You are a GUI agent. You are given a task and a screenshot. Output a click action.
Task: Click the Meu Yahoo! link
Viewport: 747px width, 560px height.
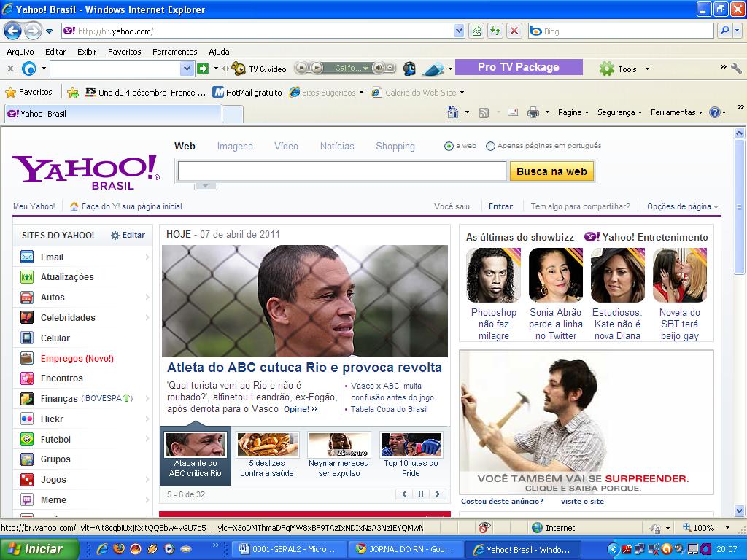point(34,206)
